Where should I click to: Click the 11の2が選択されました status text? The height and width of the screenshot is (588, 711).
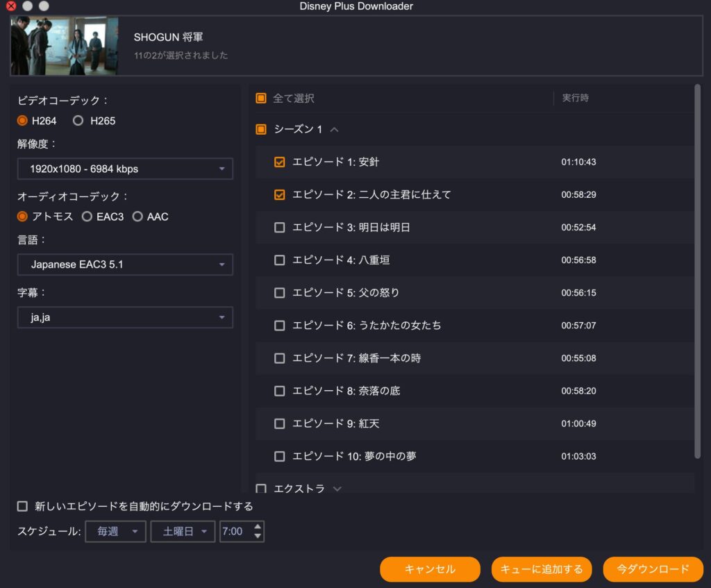click(x=181, y=56)
